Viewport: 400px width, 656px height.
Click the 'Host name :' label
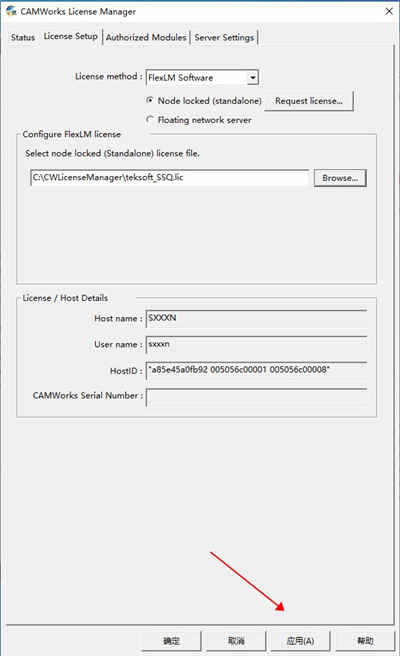[118, 319]
